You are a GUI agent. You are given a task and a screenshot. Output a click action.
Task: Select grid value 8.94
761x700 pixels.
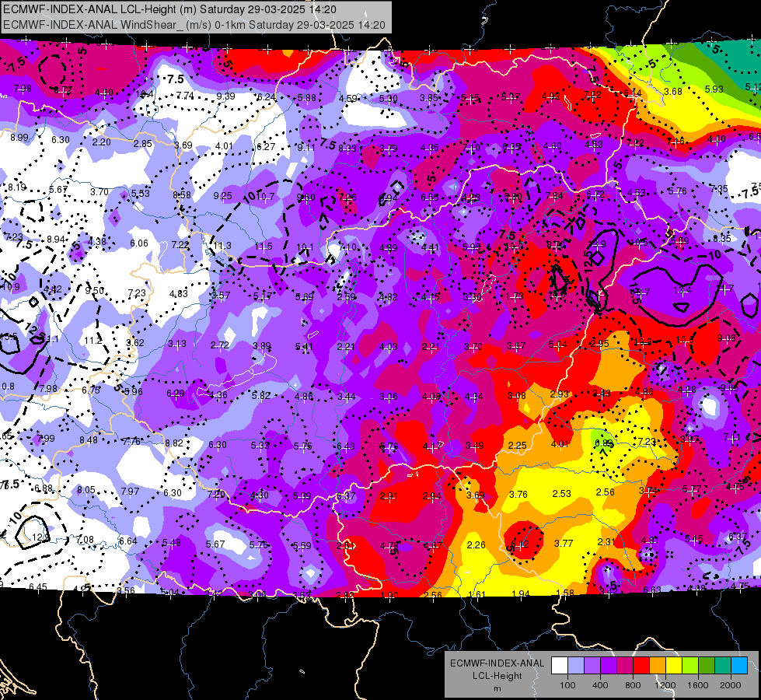(x=56, y=240)
